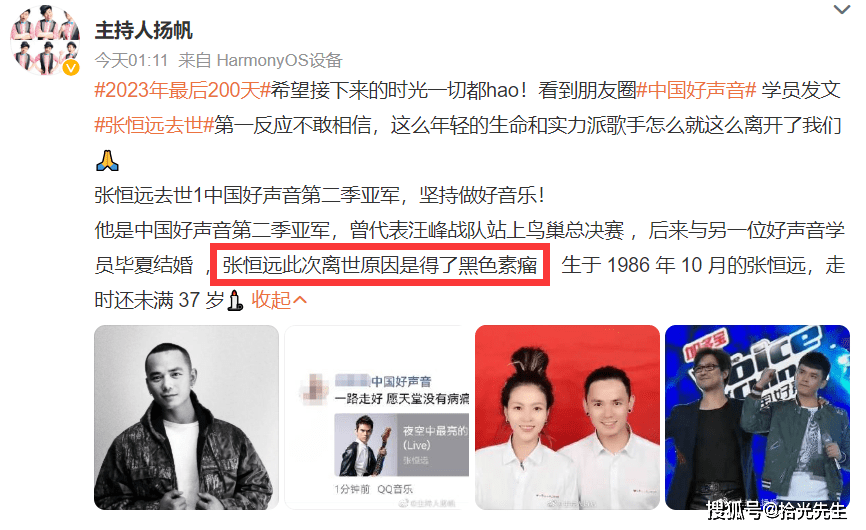Click the highlighted text about 黑色素瘤
The image size is (866, 530).
click(x=380, y=265)
